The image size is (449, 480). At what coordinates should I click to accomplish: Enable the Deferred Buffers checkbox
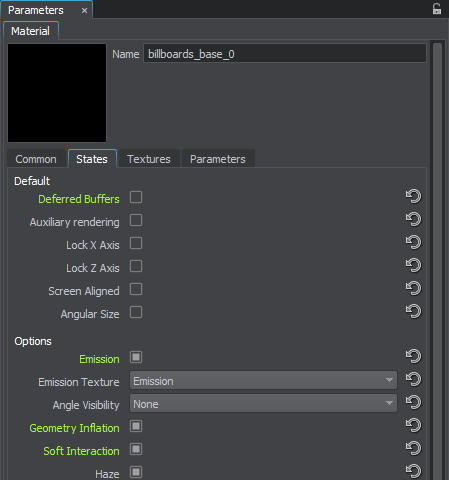click(x=136, y=197)
